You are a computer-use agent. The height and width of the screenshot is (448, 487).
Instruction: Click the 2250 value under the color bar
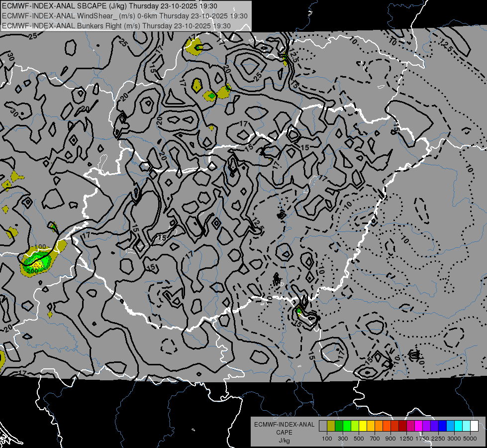[438, 439]
